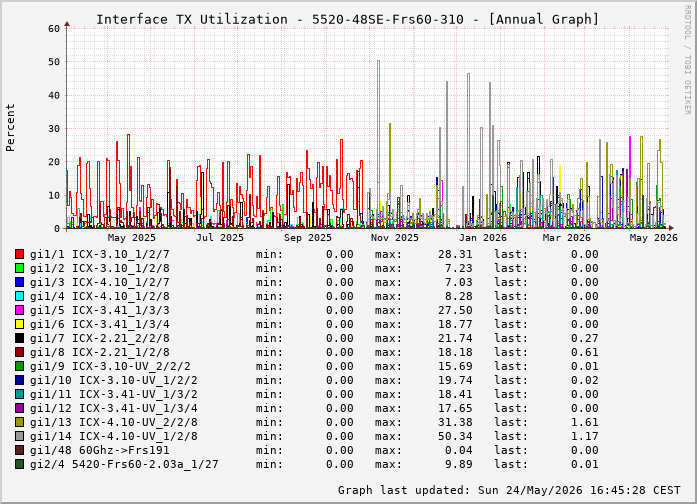This screenshot has width=697, height=504.
Task: Click the yellow gi1/6 legend swatch
Action: pyautogui.click(x=19, y=324)
